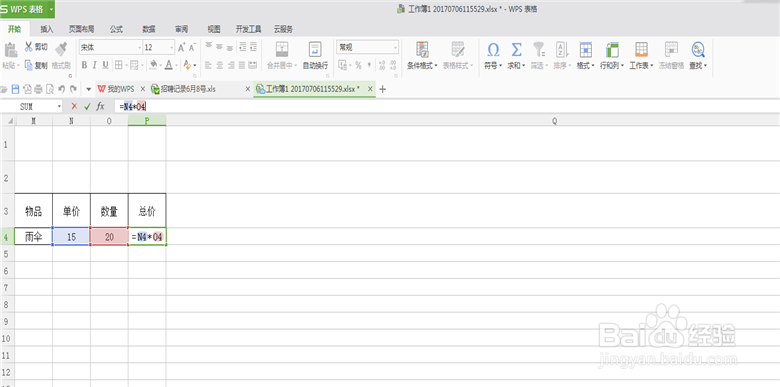The height and width of the screenshot is (387, 780).
Task: Align text left
Action: point(208,65)
